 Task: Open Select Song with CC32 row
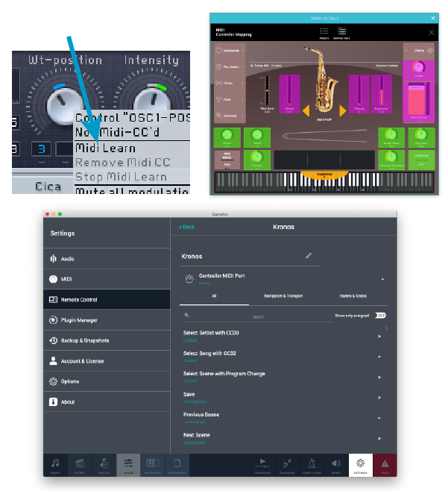pyautogui.click(x=283, y=357)
